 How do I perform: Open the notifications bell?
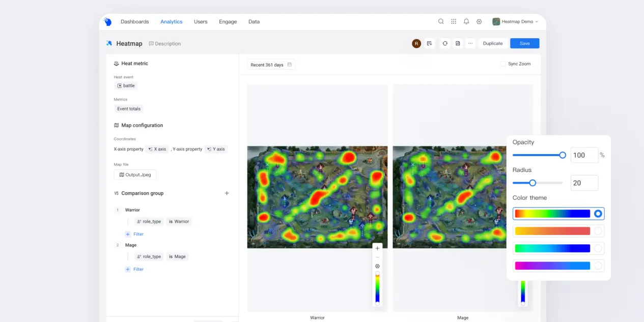click(x=466, y=22)
